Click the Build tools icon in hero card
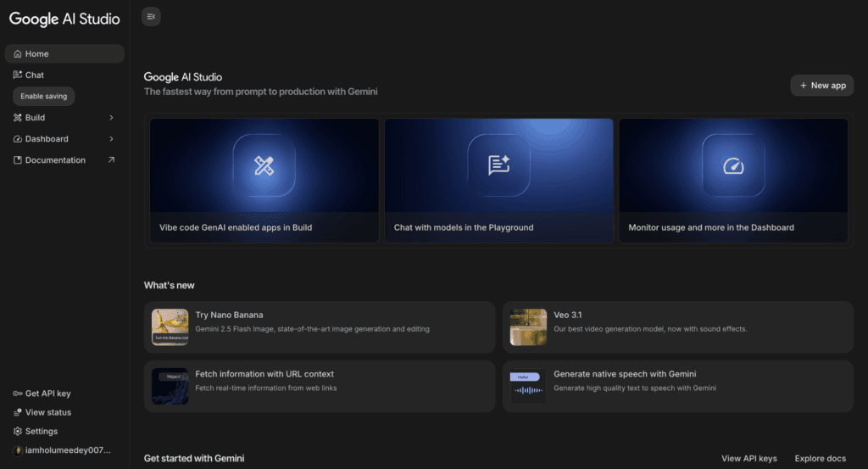Image resolution: width=868 pixels, height=469 pixels. 264,165
